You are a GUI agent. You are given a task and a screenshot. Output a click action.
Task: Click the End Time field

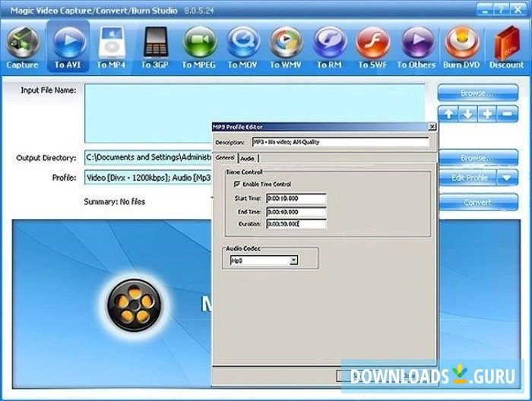[296, 212]
